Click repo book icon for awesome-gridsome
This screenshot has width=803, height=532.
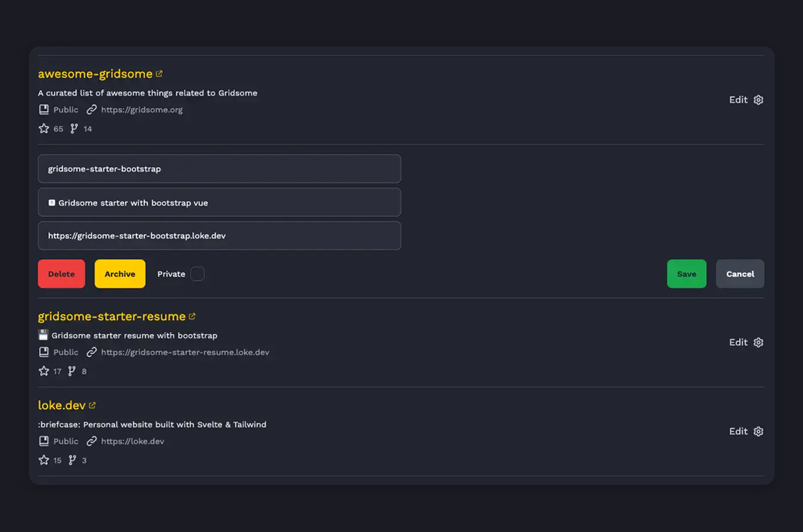click(x=44, y=109)
